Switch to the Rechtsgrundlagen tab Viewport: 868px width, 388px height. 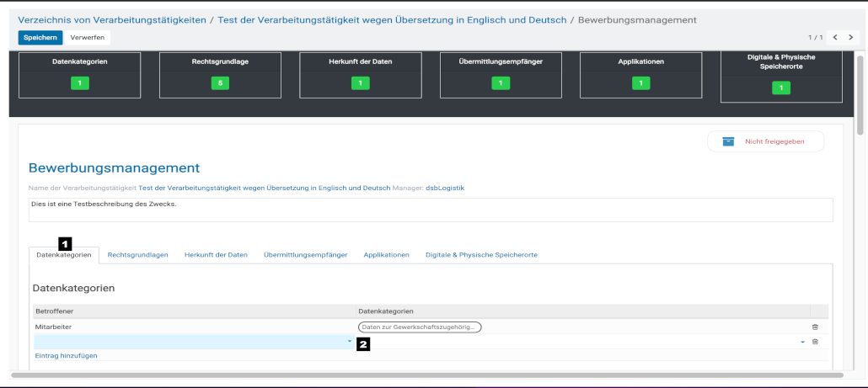(137, 255)
